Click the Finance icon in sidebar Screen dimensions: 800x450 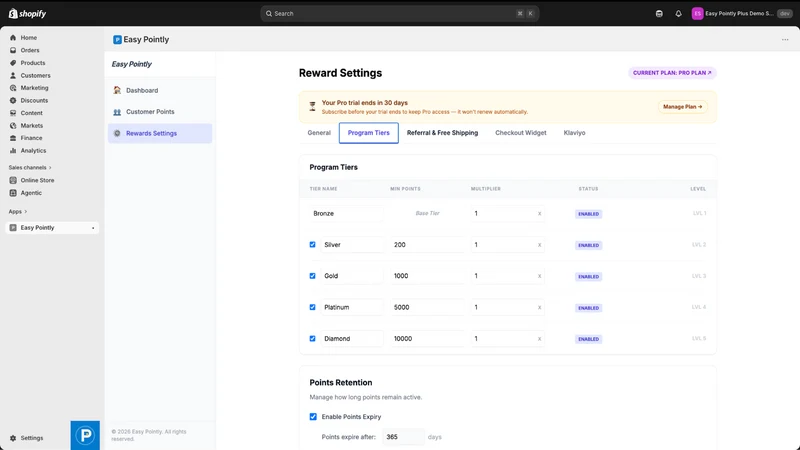point(13,138)
